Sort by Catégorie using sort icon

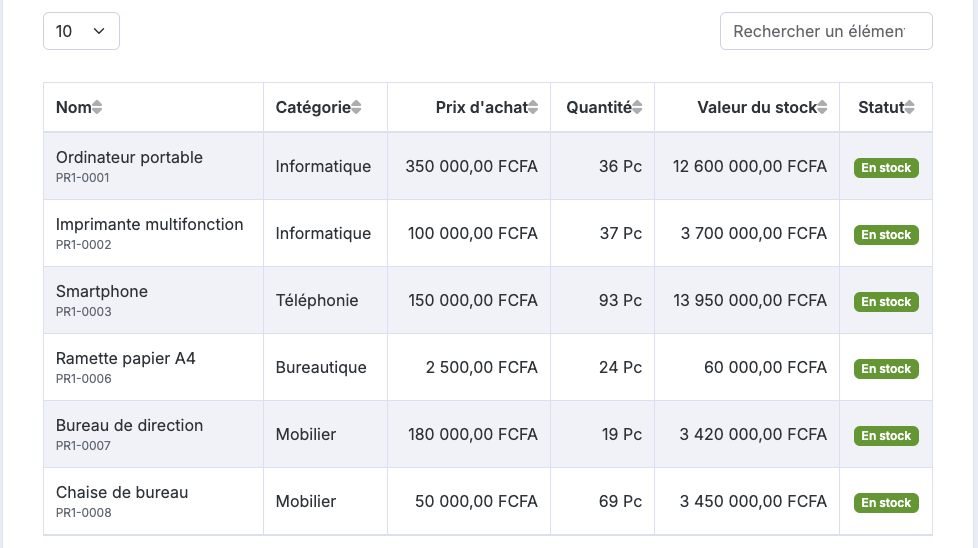click(x=356, y=107)
